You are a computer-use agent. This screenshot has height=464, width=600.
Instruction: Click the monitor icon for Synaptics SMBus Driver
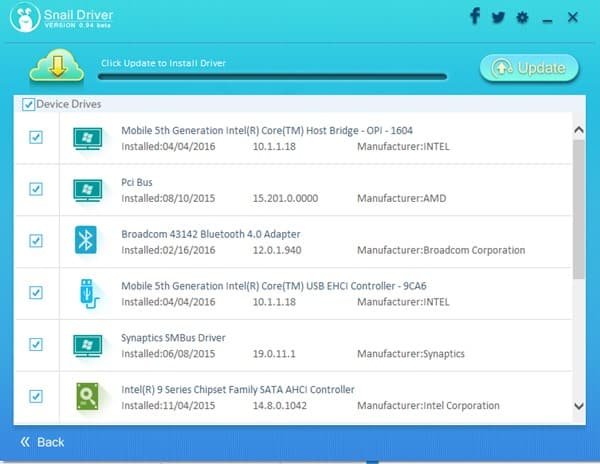[x=88, y=344]
